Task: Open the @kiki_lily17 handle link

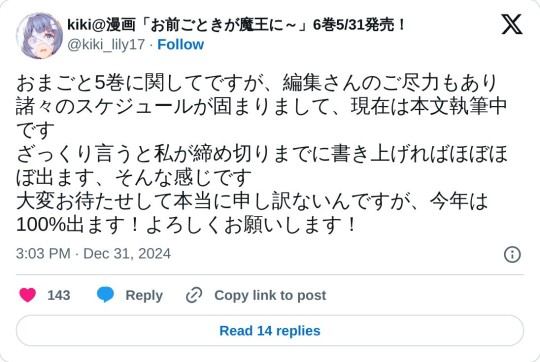Action: [106, 45]
